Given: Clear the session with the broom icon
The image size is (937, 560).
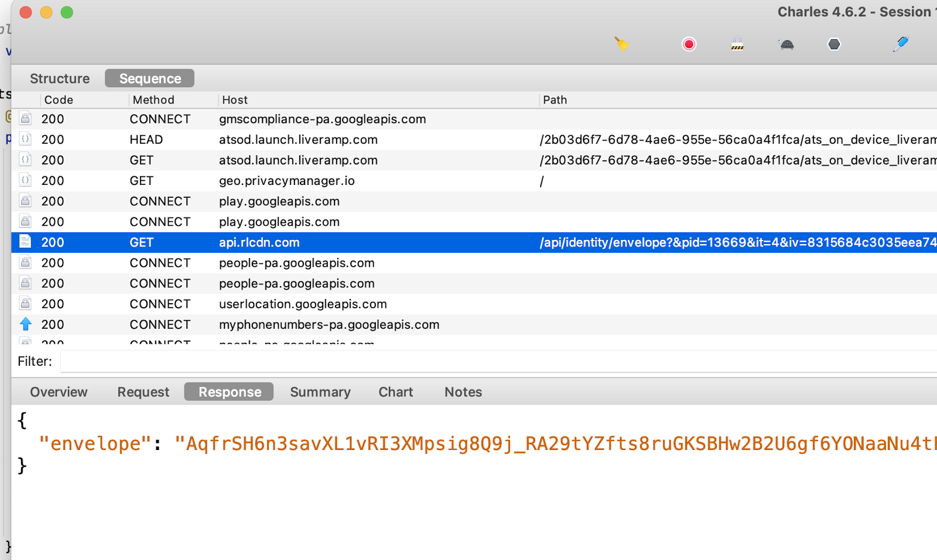Looking at the screenshot, I should coord(621,44).
